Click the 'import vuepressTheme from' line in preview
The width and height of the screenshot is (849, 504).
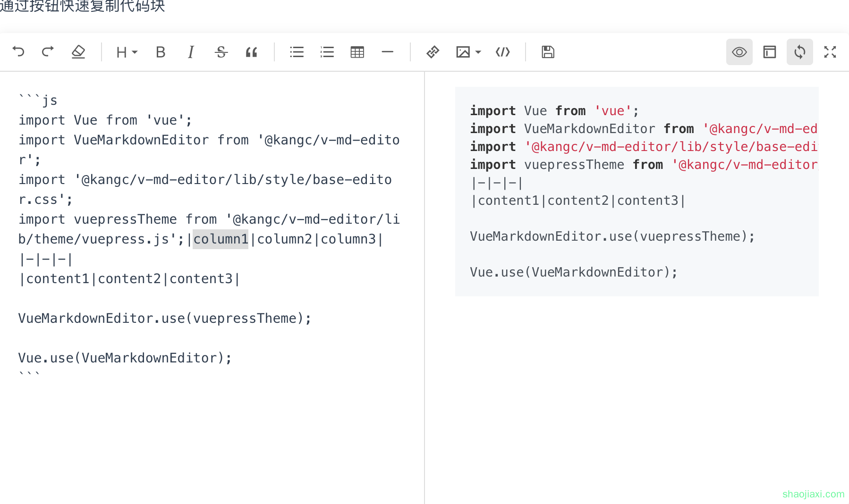(x=644, y=165)
